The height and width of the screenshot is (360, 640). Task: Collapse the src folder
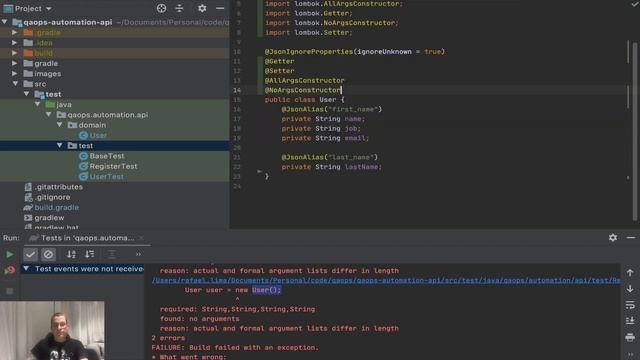16,84
